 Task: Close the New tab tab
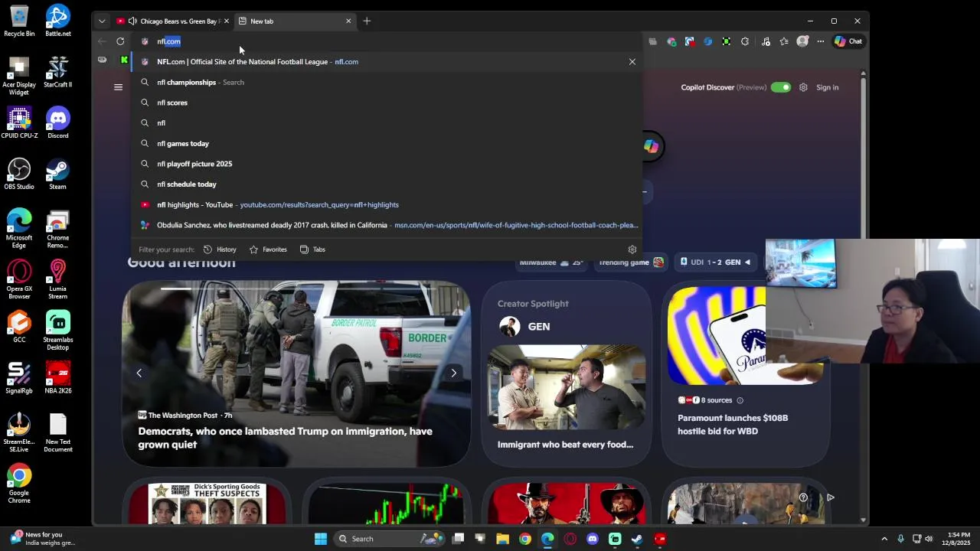click(348, 21)
